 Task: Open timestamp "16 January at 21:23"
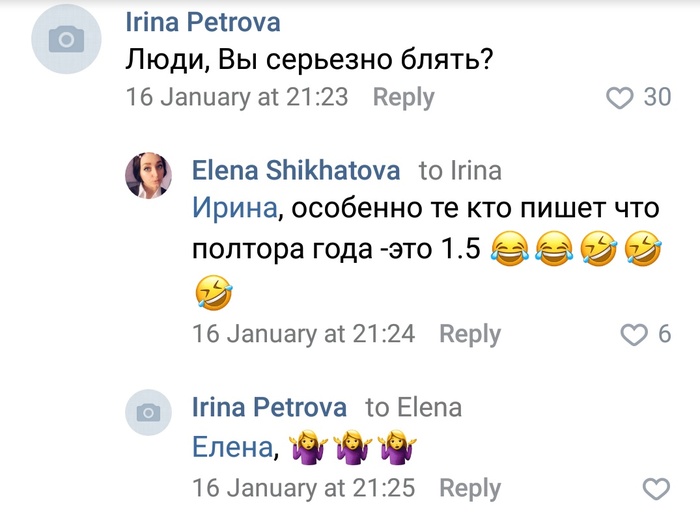coord(236,98)
